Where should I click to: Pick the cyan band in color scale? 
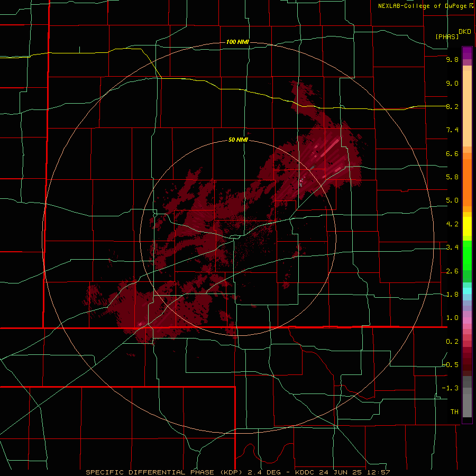tap(467, 291)
